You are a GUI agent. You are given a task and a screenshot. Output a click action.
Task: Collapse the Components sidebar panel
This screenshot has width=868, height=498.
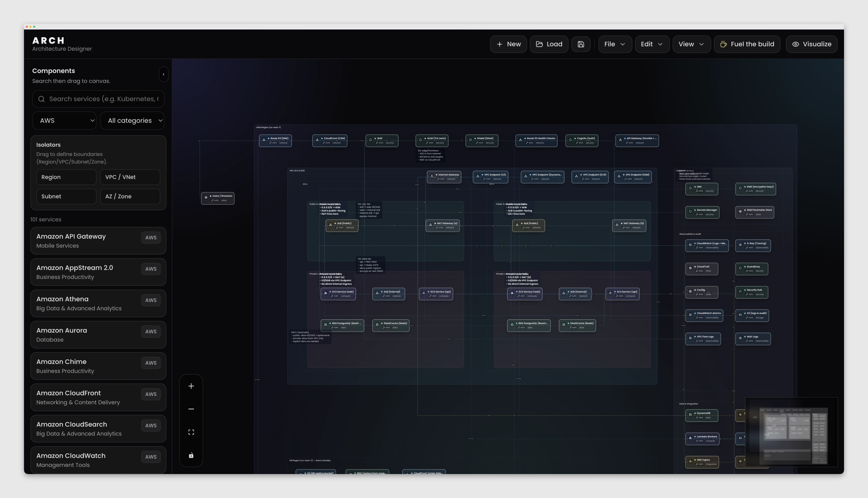coord(163,74)
